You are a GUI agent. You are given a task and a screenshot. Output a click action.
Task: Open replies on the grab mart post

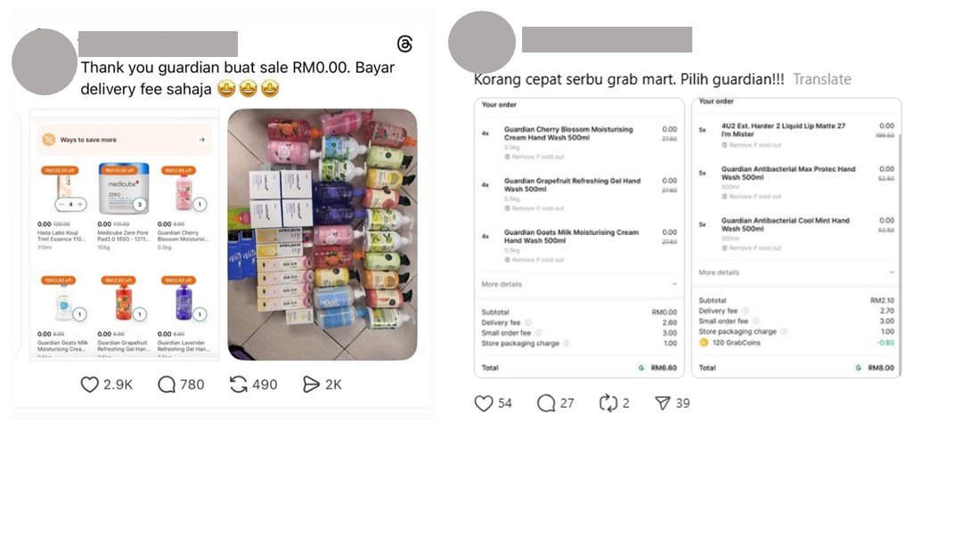[545, 403]
